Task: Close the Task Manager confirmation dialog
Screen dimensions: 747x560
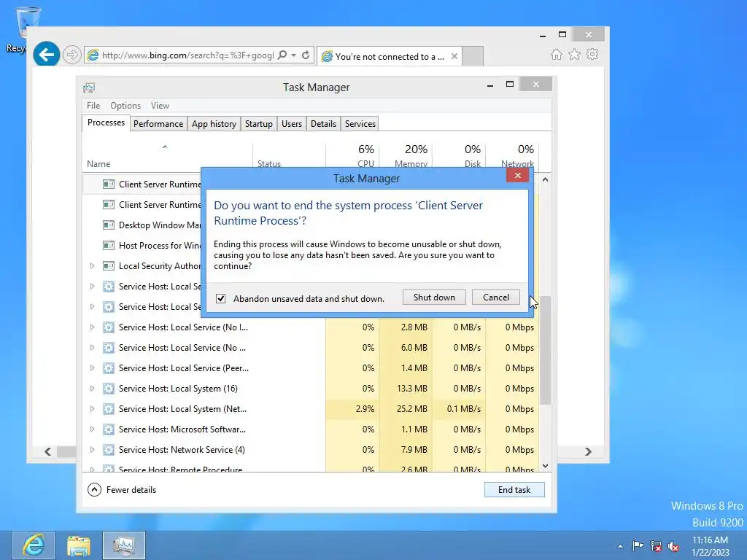Action: (517, 176)
